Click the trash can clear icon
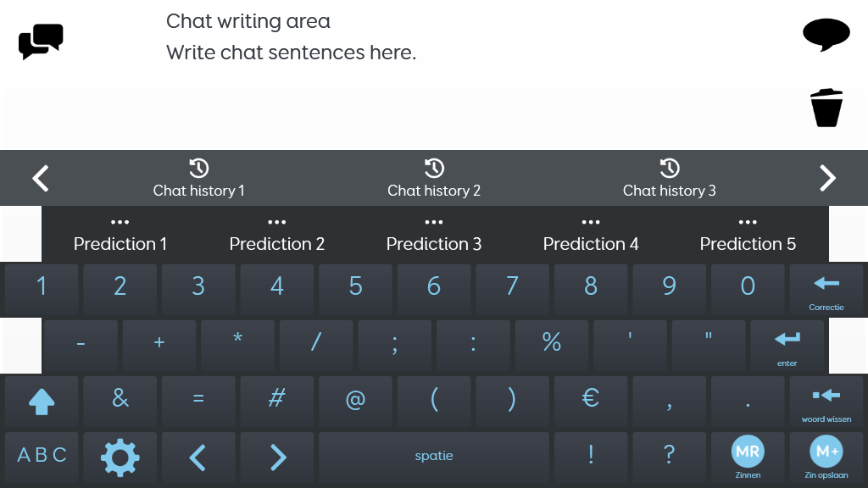This screenshot has width=868, height=488. pos(826,108)
